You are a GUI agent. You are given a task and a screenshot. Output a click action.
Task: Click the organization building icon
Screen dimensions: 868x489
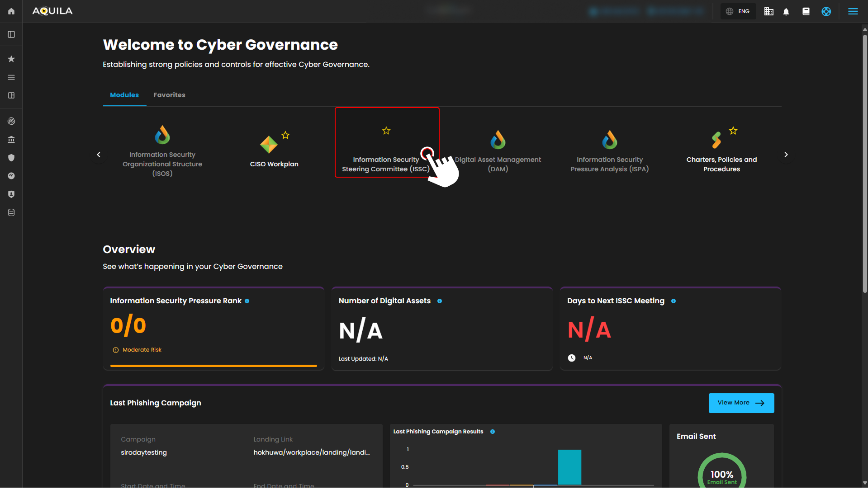point(768,12)
